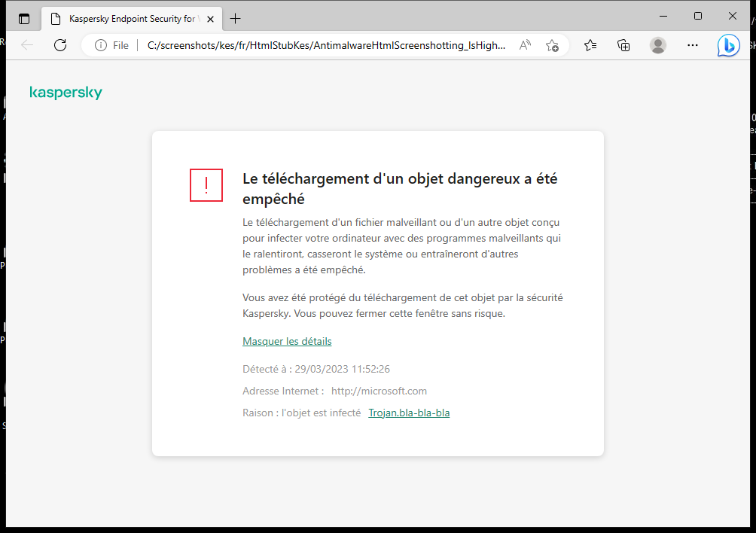Open the browser profile menu

coord(657,45)
